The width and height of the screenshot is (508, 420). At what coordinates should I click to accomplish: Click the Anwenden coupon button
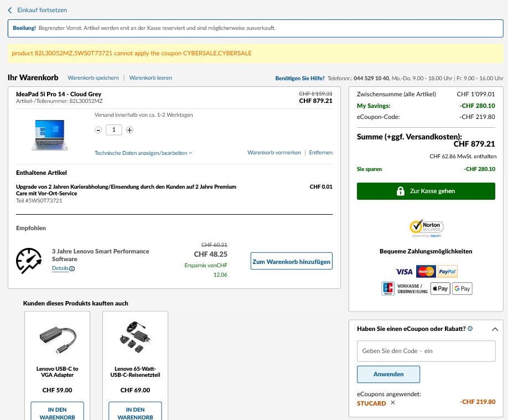pos(388,374)
